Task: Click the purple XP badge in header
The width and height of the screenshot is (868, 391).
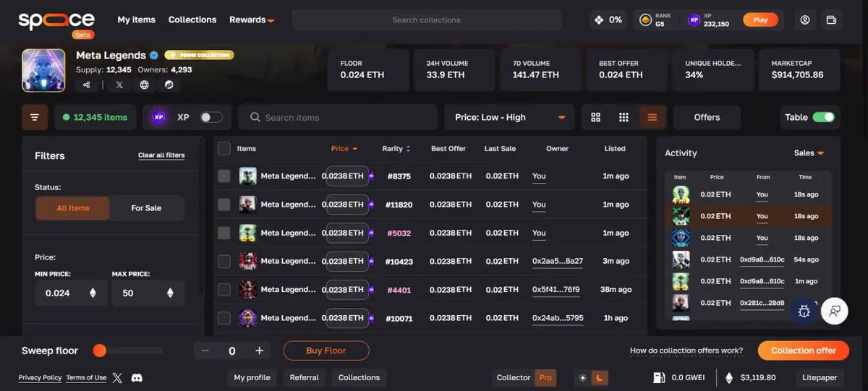Action: 694,20
